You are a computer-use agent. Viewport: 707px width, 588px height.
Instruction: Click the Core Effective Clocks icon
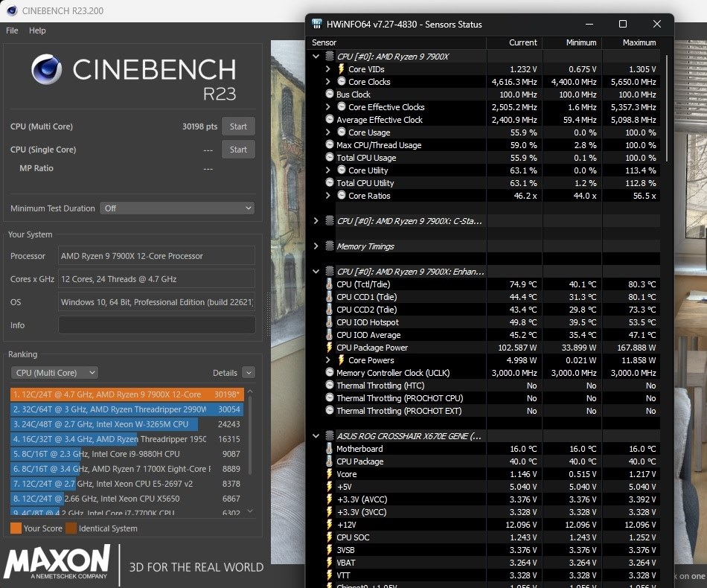342,106
